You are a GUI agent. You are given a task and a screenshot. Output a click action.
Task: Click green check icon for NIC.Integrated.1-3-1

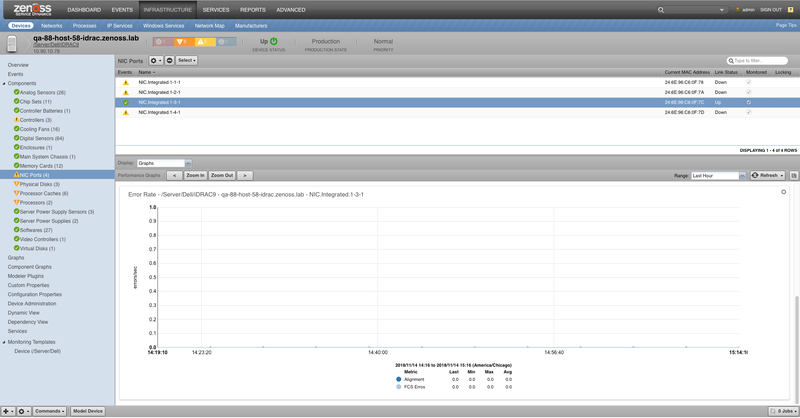[x=126, y=103]
